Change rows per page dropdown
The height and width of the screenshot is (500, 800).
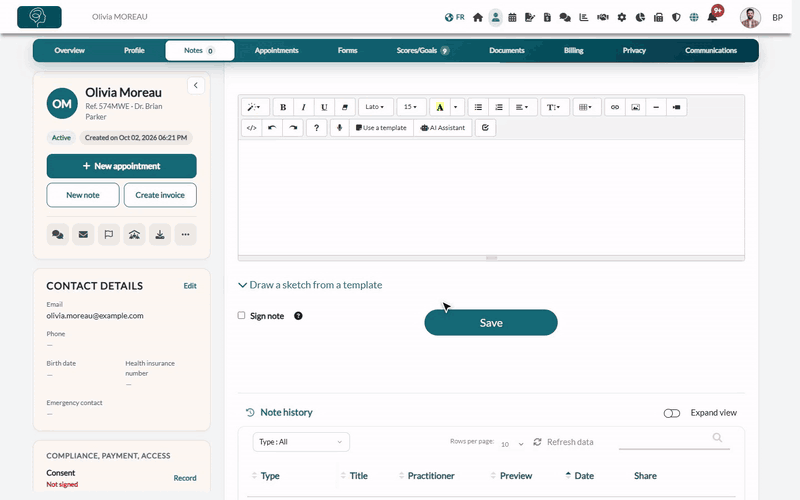pyautogui.click(x=512, y=444)
